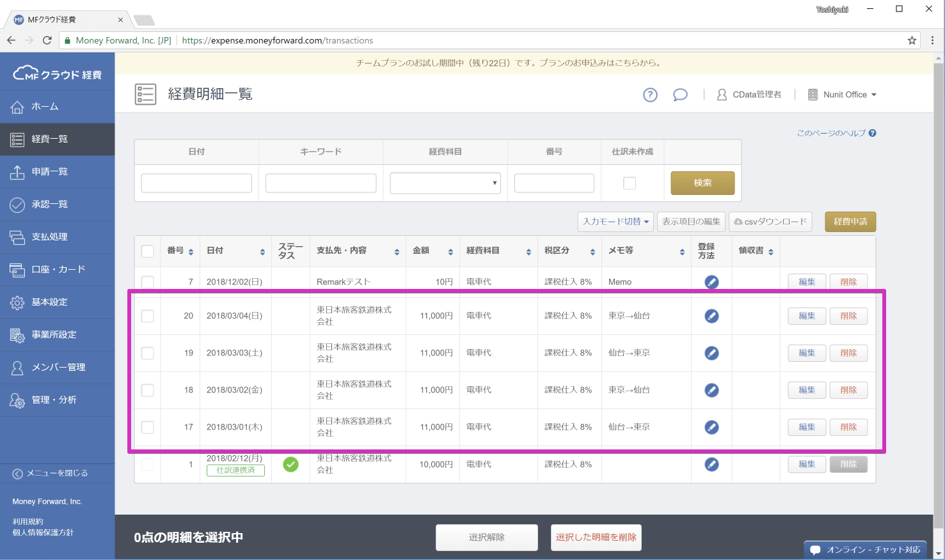This screenshot has height=560, width=945.
Task: Open the chat speech bubble icon in header
Action: pos(680,95)
